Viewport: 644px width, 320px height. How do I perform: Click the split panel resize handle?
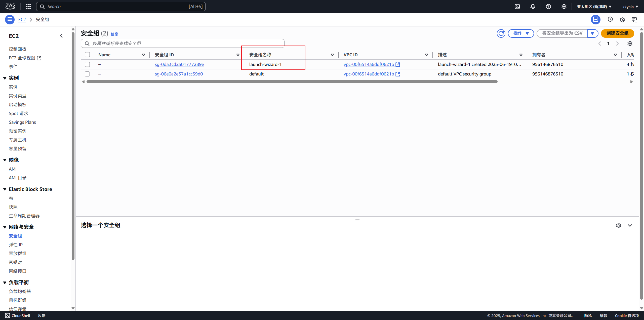click(357, 220)
